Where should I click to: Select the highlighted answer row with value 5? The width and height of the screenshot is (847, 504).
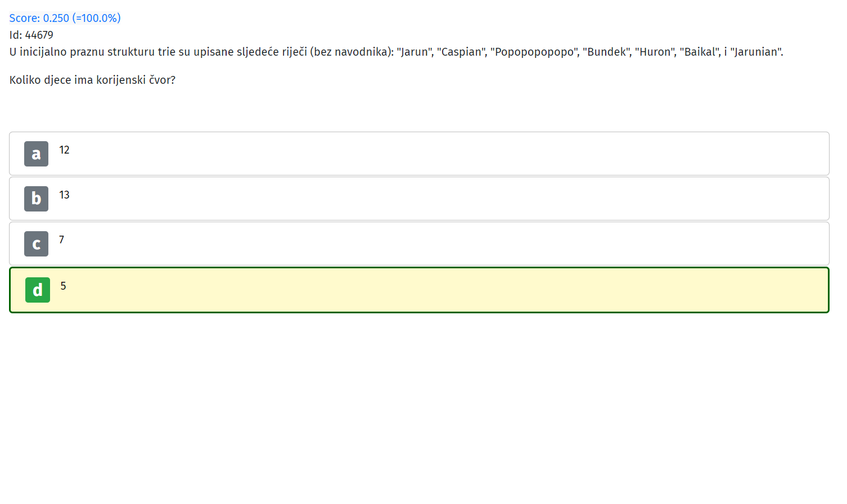click(419, 290)
